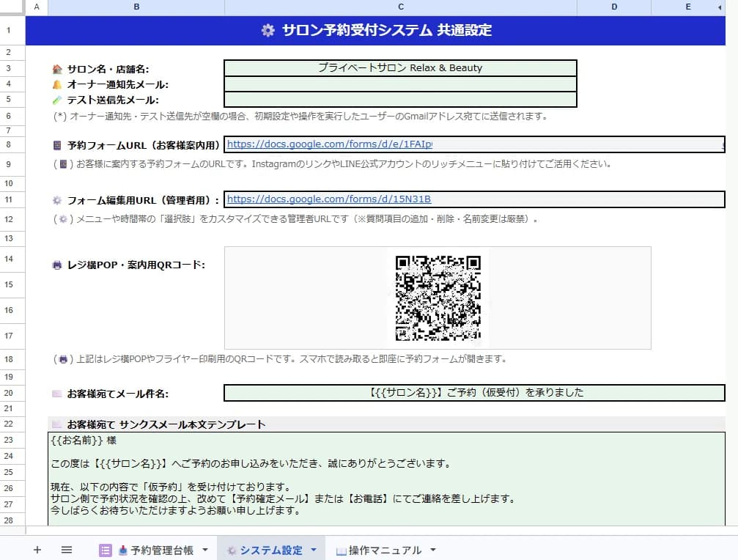This screenshot has height=560, width=738.
Task: Select the salon name cell Relax & Beauty
Action: coord(401,67)
